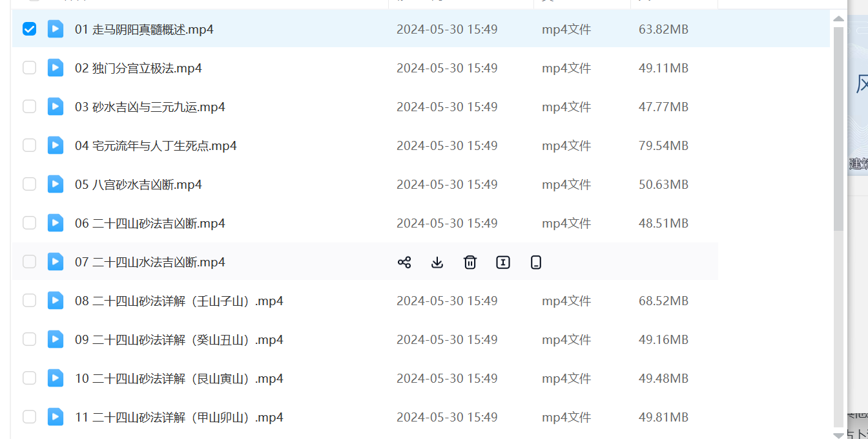Click the video icon beside 02 独门分宫立极法
Image resolution: width=868 pixels, height=439 pixels.
56,68
